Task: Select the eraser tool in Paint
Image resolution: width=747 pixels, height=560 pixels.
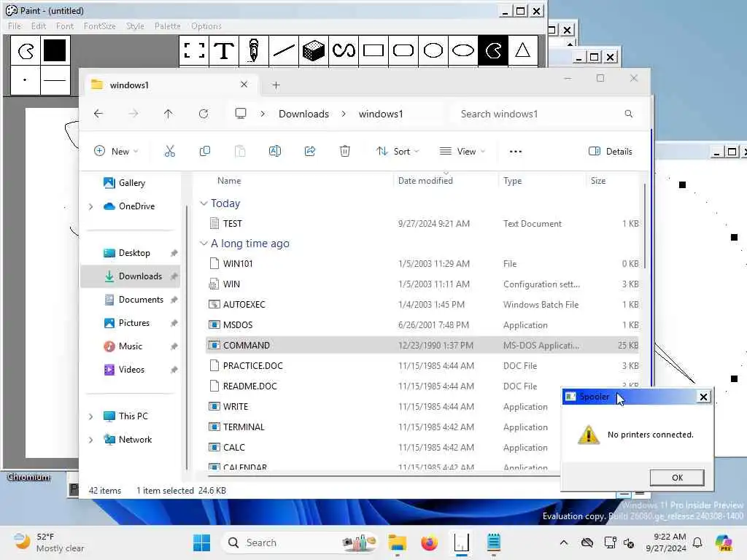Action: (314, 50)
